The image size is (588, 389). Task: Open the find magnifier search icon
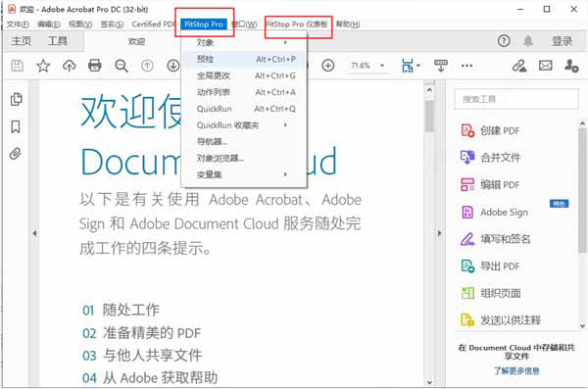pyautogui.click(x=122, y=66)
